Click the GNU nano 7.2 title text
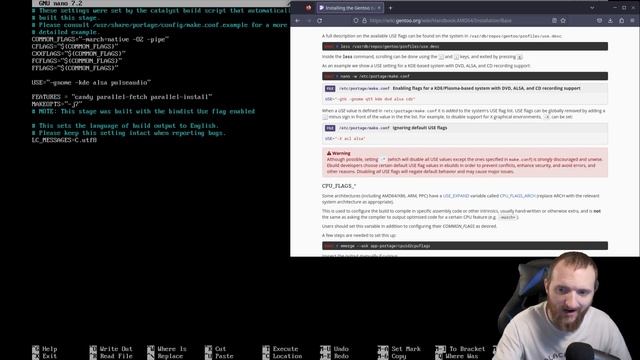Image resolution: width=640 pixels, height=360 pixels. [x=60, y=3]
